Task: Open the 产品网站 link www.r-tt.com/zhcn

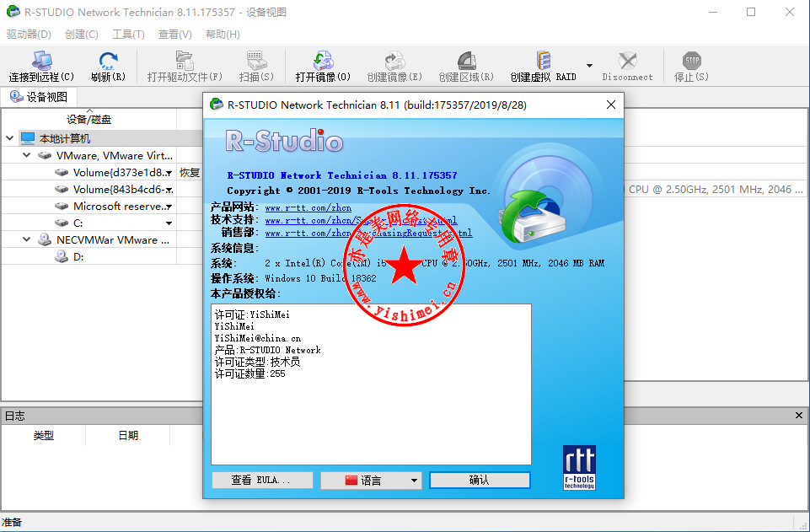Action: [308, 207]
